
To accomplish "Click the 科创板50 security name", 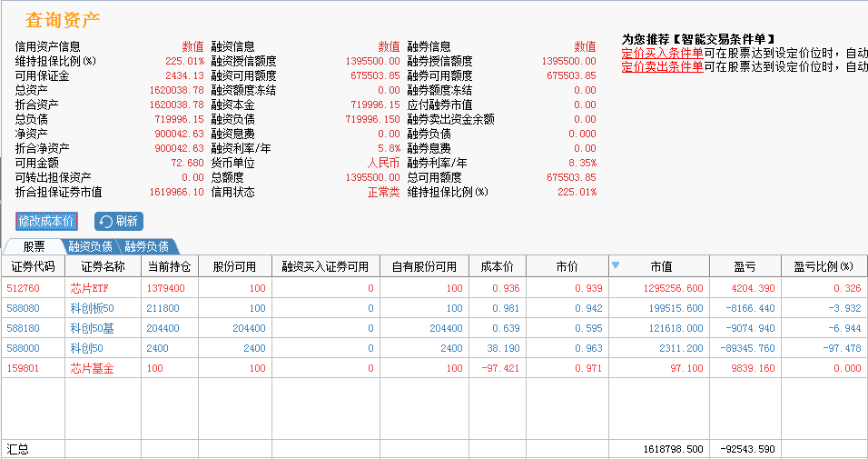I will [x=92, y=308].
